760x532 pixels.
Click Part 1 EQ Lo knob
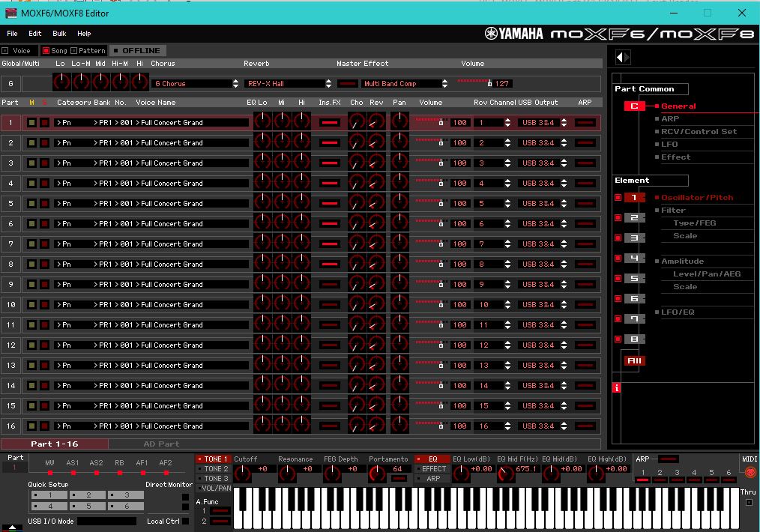pyautogui.click(x=262, y=121)
